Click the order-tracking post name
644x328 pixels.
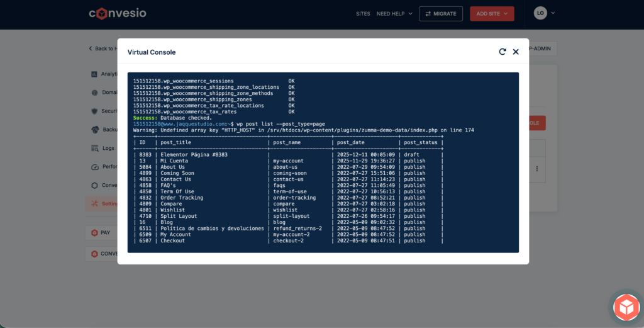tap(294, 198)
